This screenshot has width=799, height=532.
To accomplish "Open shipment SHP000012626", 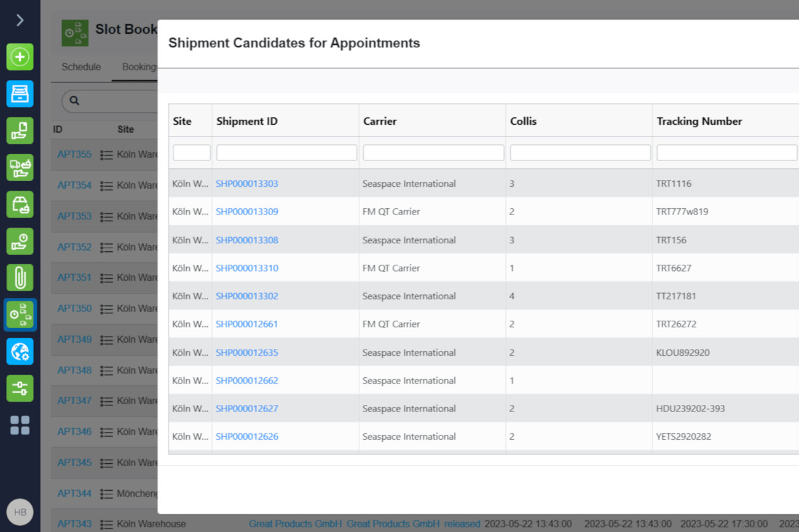I will pyautogui.click(x=246, y=437).
